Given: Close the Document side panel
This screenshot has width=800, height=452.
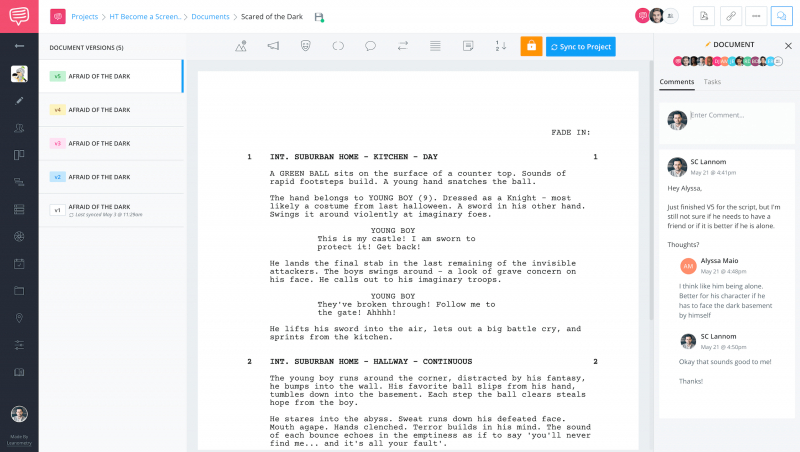Looking at the screenshot, I should point(788,45).
